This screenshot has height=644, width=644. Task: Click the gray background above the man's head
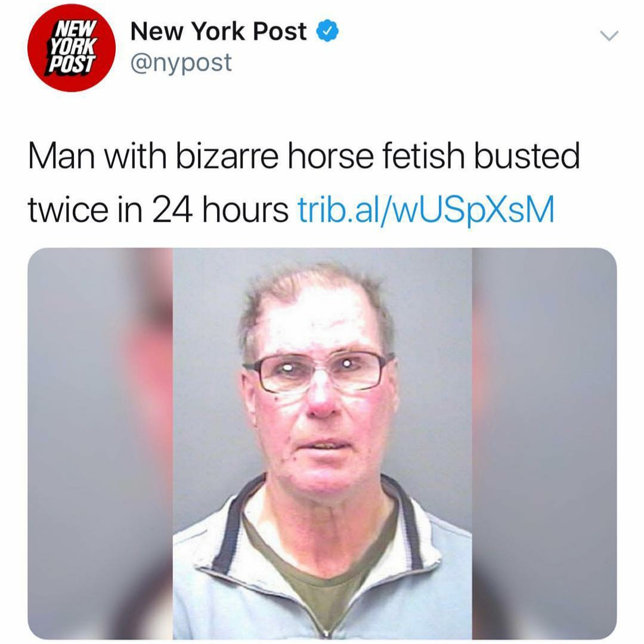(x=322, y=259)
